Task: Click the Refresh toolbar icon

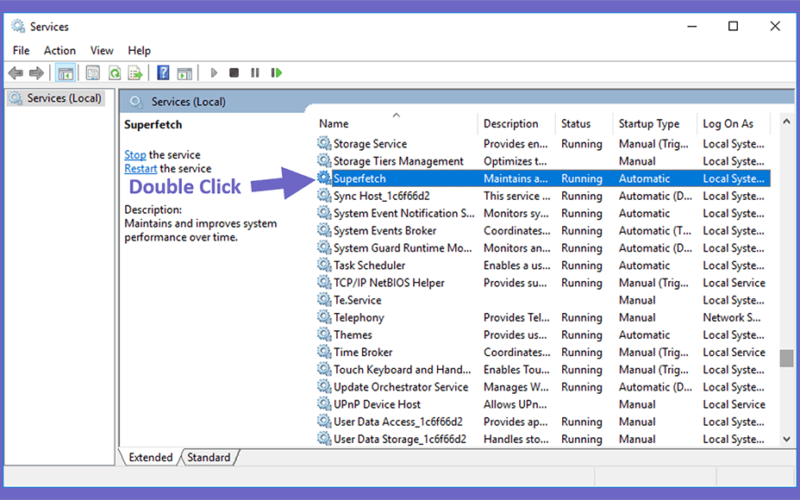Action: (x=114, y=73)
